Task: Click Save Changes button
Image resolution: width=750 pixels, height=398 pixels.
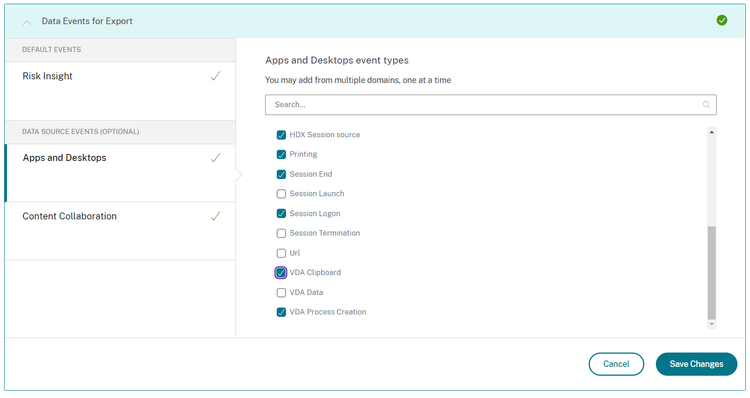Action: (x=696, y=364)
